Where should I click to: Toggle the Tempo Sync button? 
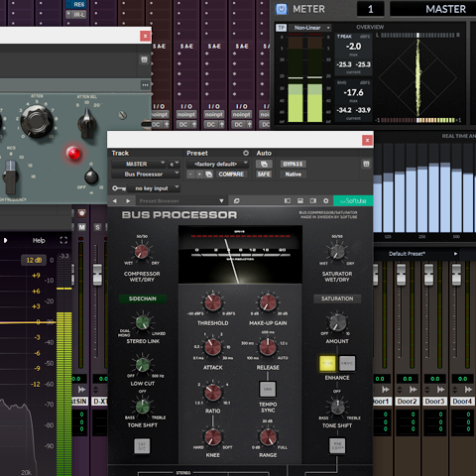click(268, 389)
